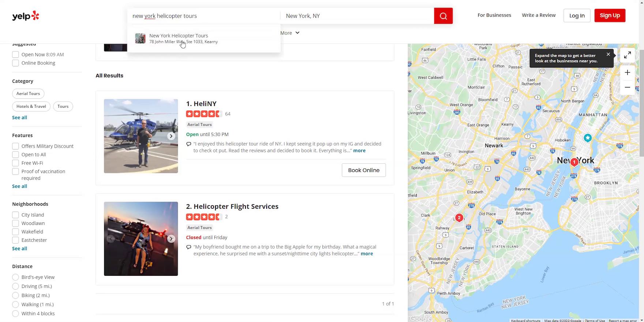
Task: Select Driving (5 mi.) distance option
Action: [15, 286]
